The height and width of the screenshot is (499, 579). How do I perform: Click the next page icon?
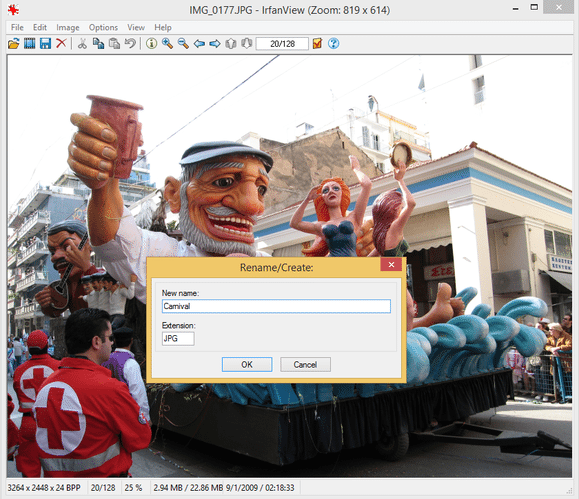pyautogui.click(x=247, y=44)
